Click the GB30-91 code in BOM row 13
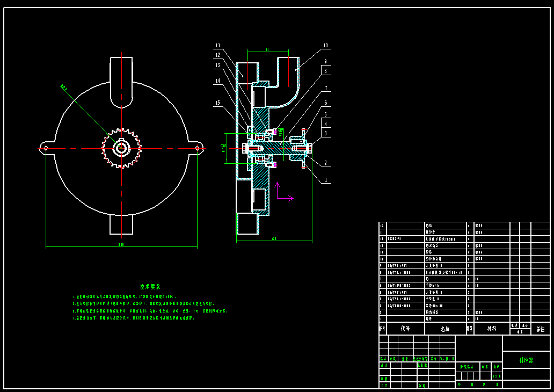 393,237
